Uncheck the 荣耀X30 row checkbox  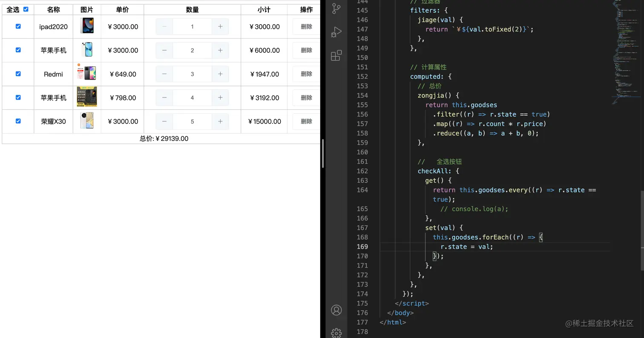[x=18, y=121]
